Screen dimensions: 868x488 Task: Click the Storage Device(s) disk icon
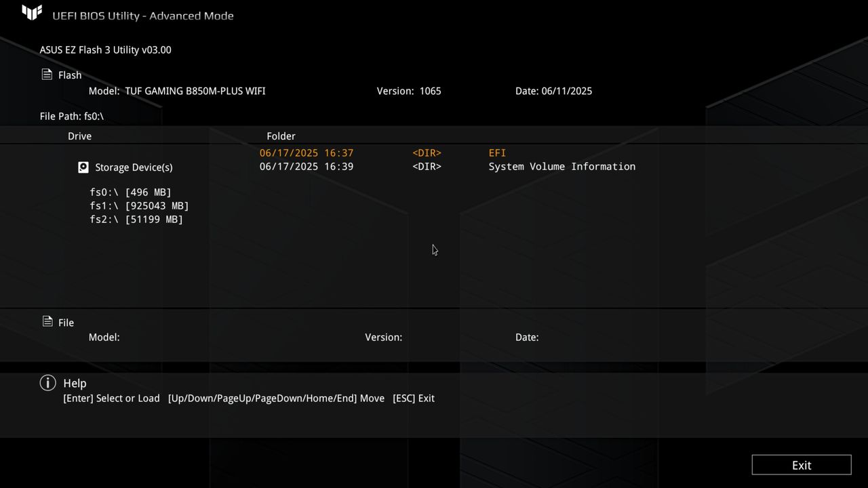[x=83, y=167]
